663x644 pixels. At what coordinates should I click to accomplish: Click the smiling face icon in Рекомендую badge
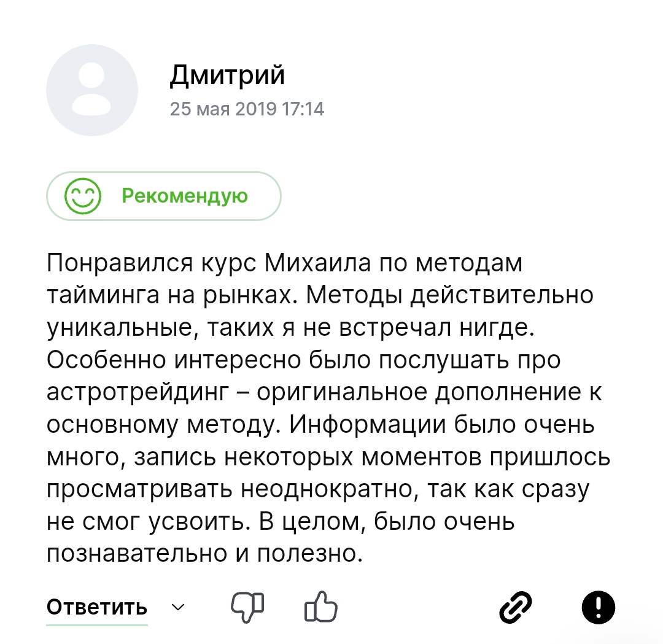click(83, 196)
